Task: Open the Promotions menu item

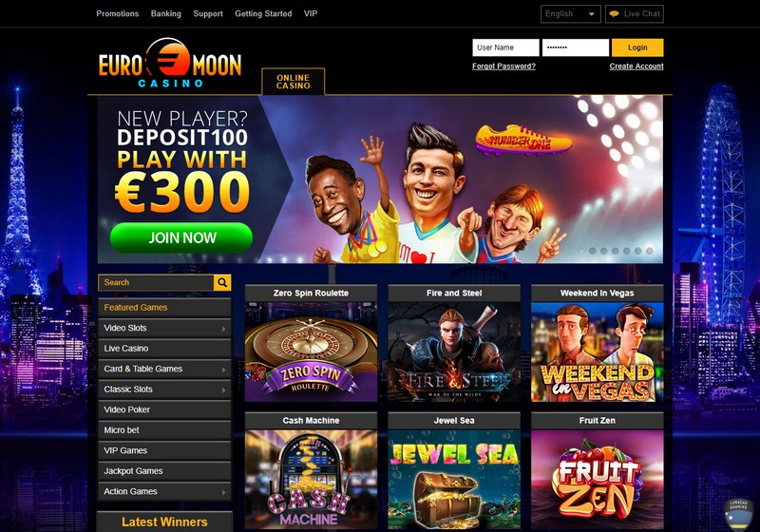Action: pyautogui.click(x=117, y=13)
